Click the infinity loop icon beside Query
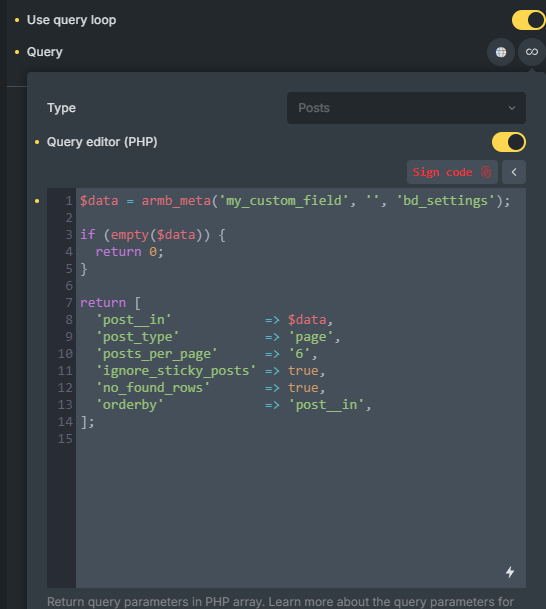Screen dimensions: 546x609 [x=532, y=52]
